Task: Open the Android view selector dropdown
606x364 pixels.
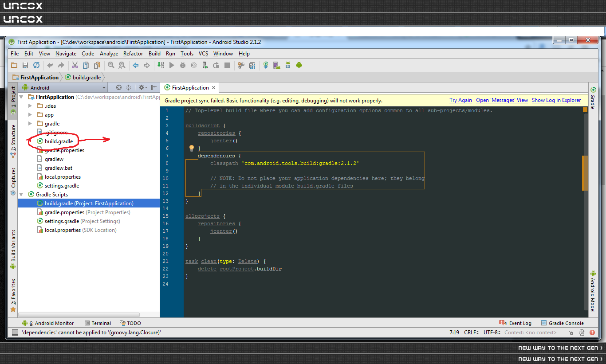Action: 64,88
